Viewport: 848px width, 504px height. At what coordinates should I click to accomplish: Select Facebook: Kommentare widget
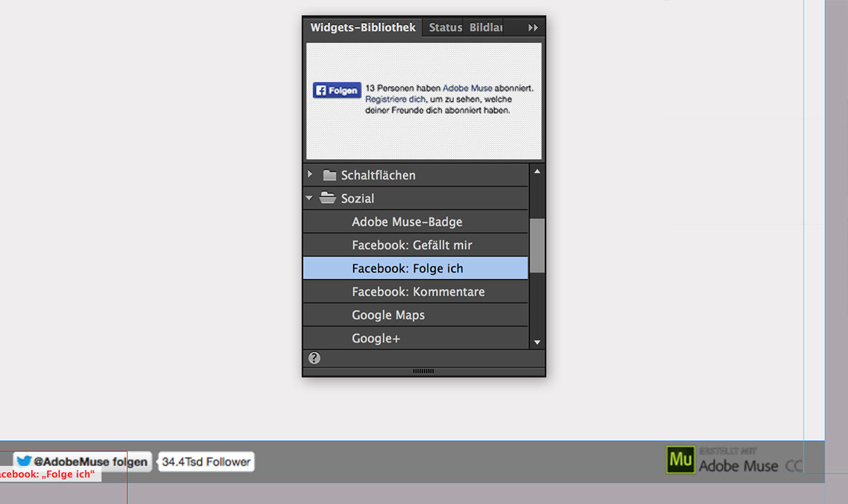tap(416, 291)
